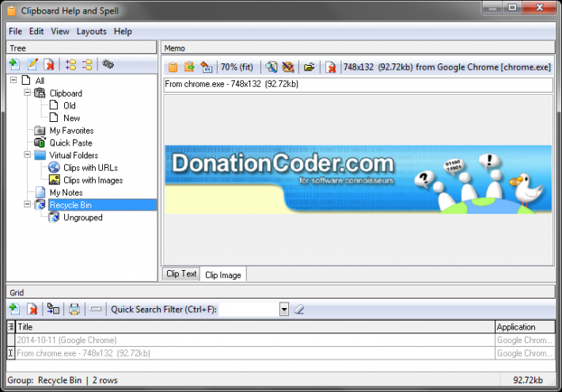Click the revert image icon in the Memo toolbar
Image resolution: width=562 pixels, height=392 pixels.
[207, 67]
